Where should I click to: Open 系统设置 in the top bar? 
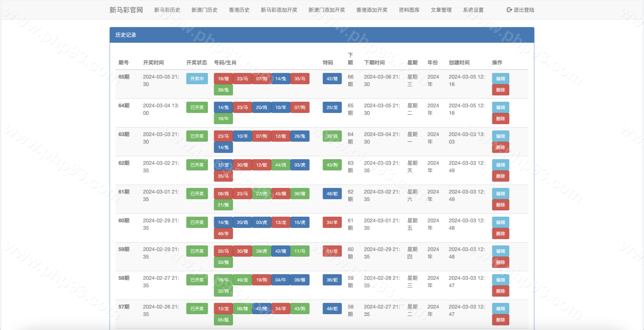pos(473,10)
